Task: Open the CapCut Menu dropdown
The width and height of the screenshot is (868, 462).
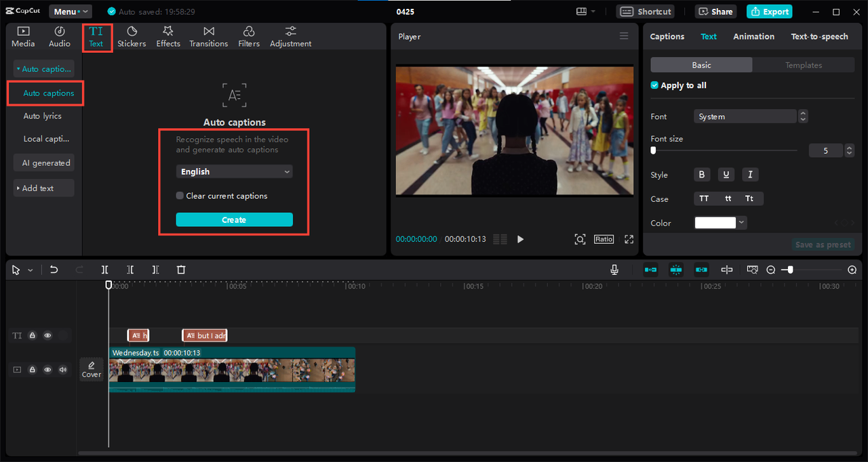Action: click(x=70, y=12)
